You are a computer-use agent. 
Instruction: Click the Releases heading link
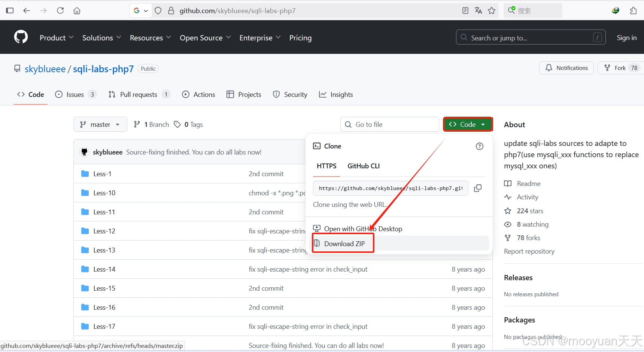(x=518, y=278)
